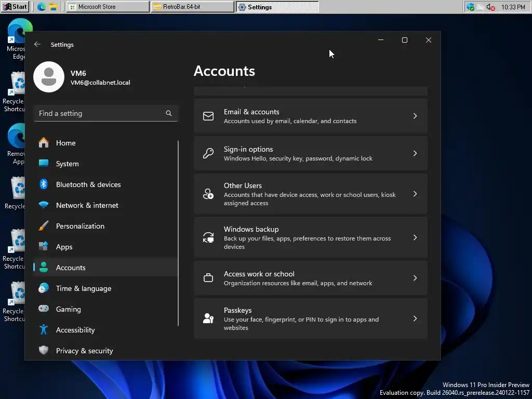Click the sidebar navigation scrollbar
This screenshot has width=532, height=399.
coord(178,233)
